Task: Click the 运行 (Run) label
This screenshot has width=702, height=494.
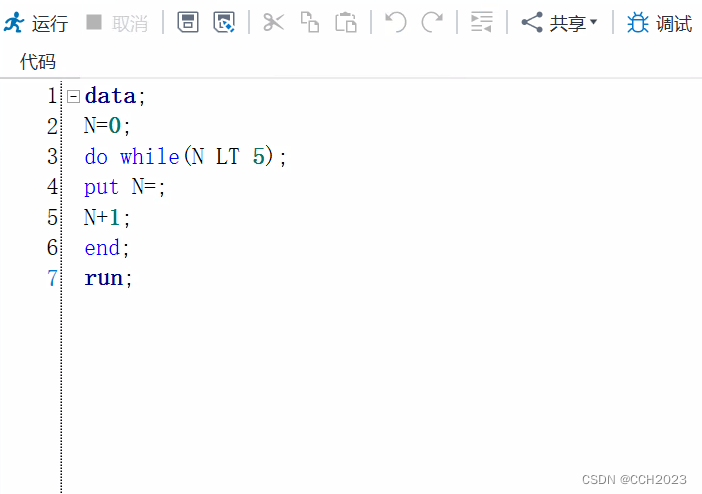Action: (50, 23)
